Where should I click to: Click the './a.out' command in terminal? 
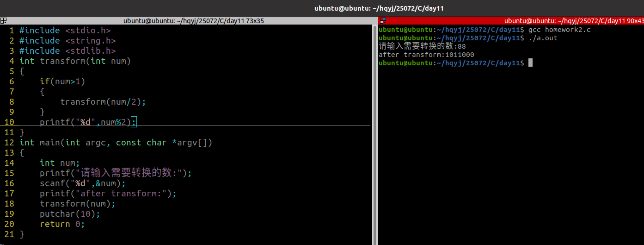543,38
